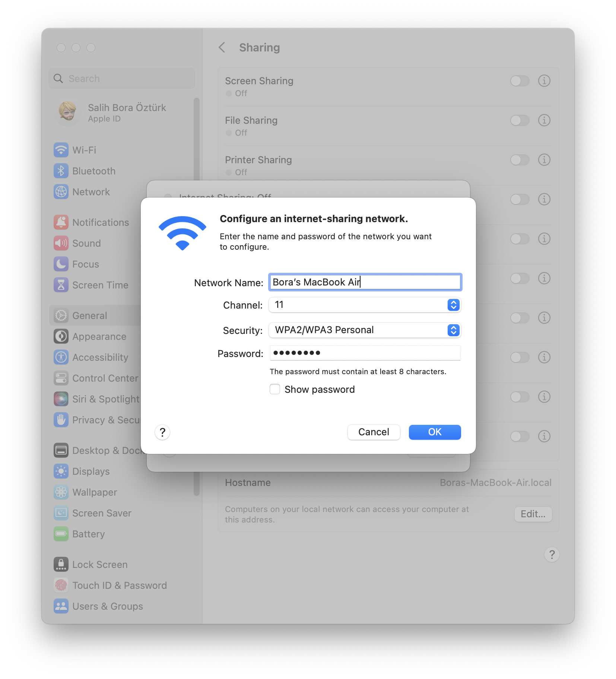Viewport: 616px width, 679px height.
Task: Open the Wi-Fi settings icon in sidebar
Action: 61,150
